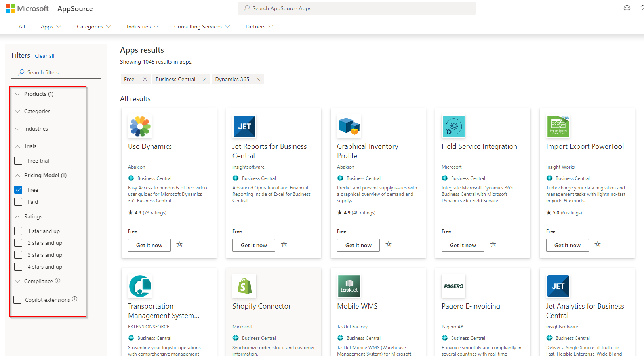Open Mobile WMS app title
The image size is (644, 356).
tap(357, 306)
